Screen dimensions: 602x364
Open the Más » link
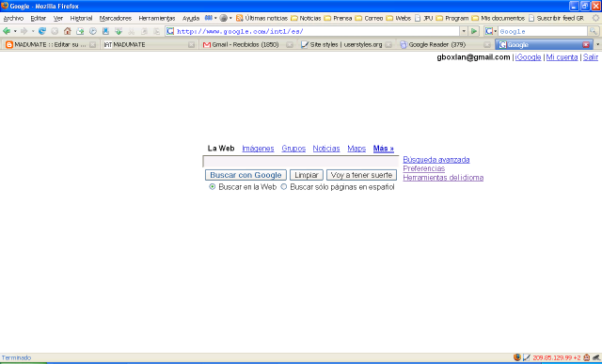coord(384,149)
